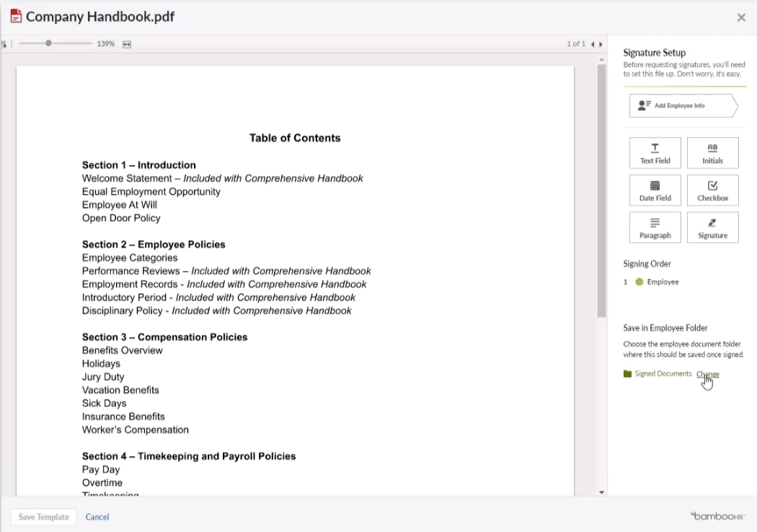
Task: Click the fit-to-width zoom icon
Action: [x=126, y=44]
